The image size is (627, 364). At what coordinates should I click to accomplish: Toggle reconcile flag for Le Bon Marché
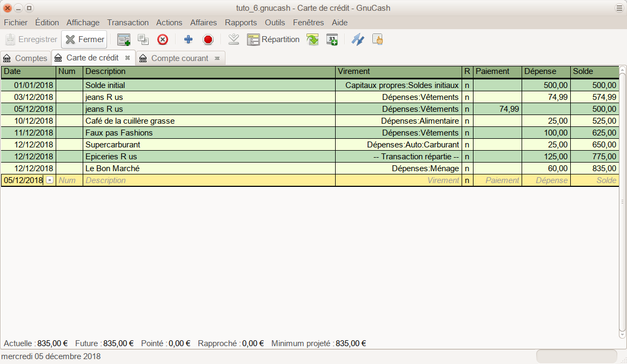point(467,168)
